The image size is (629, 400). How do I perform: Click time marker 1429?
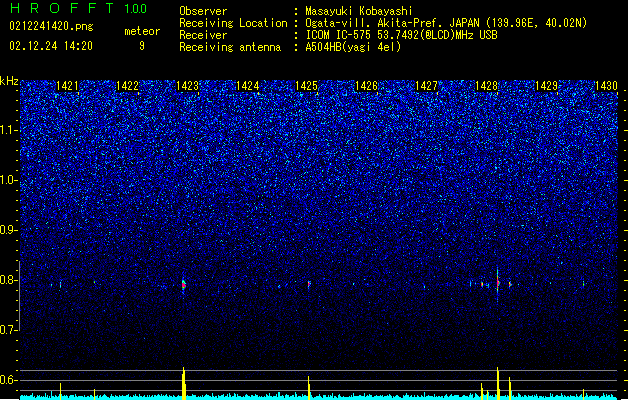pos(547,86)
